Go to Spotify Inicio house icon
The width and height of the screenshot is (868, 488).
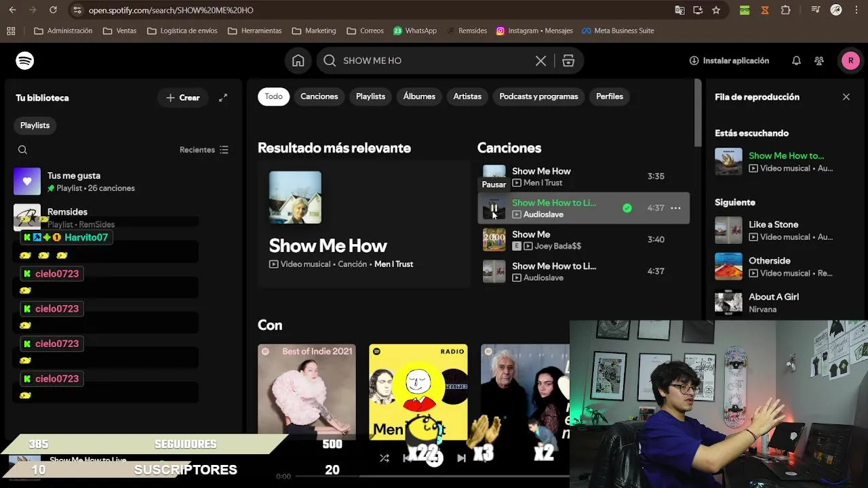[298, 60]
